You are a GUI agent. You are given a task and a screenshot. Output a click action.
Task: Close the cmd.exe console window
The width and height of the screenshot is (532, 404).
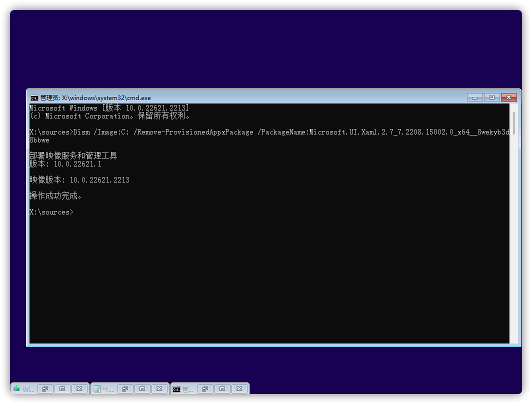click(x=509, y=98)
